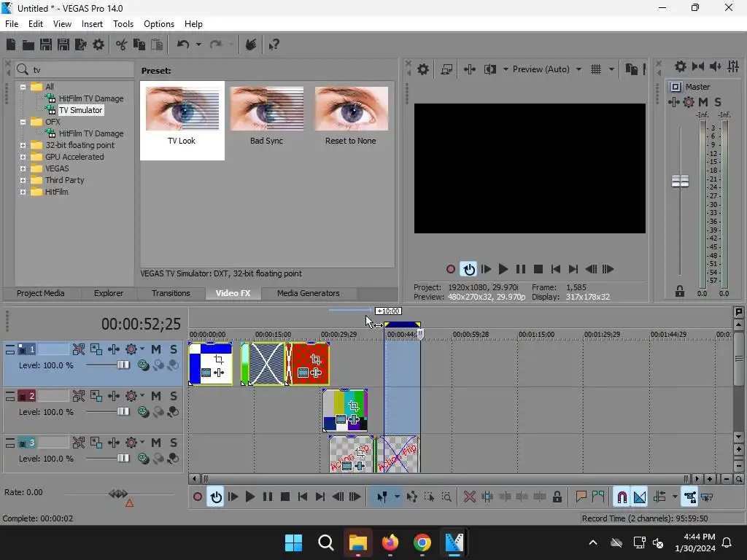
Task: Open event pan/crop on the red checker clip
Action: click(x=315, y=359)
